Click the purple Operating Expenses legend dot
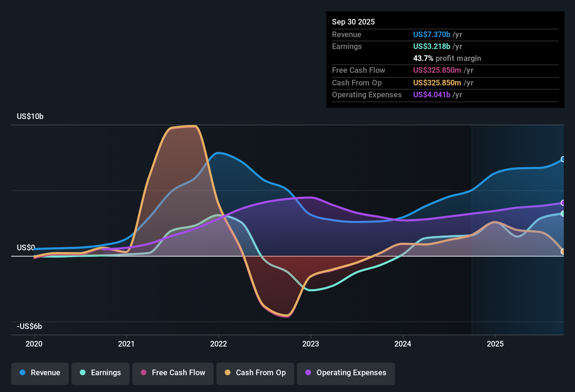 (308, 373)
